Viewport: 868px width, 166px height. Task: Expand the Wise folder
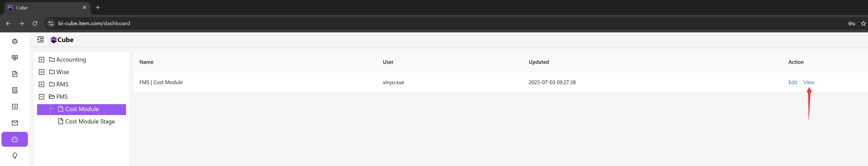click(42, 72)
